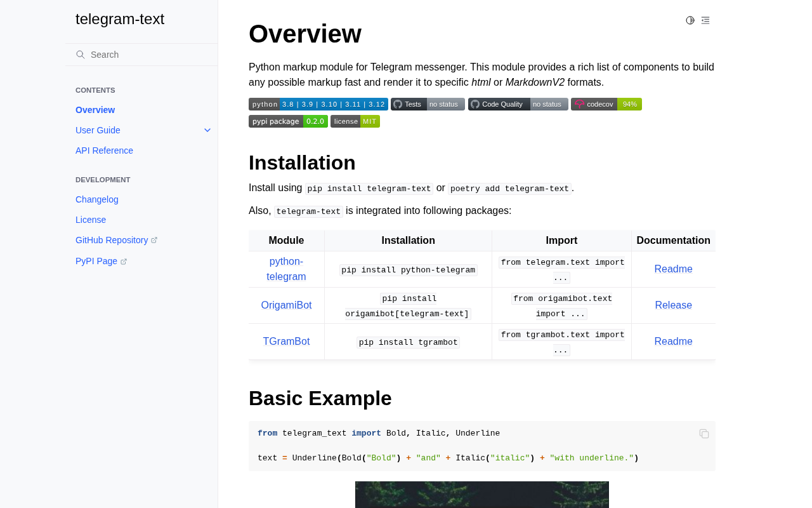Viewport: 812px width, 508px height.
Task: Click the Python versions badge
Action: tap(318, 104)
